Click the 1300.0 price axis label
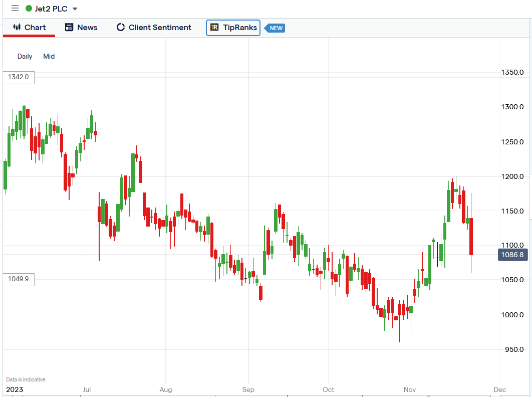 click(x=512, y=107)
